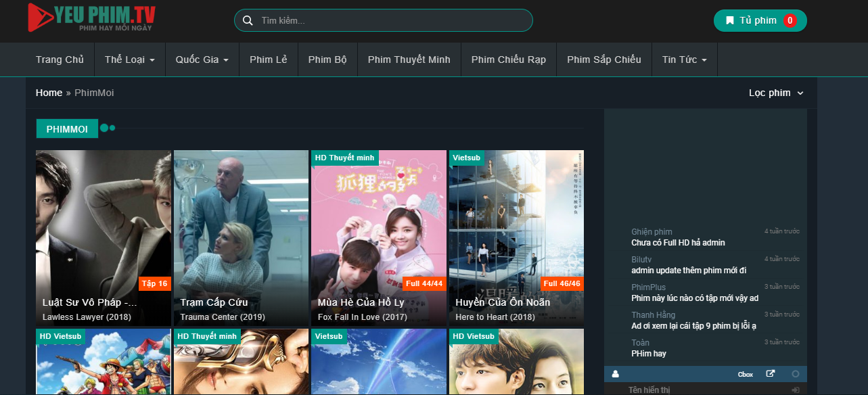
Task: Focus the Tìm kiếm search field
Action: click(384, 20)
